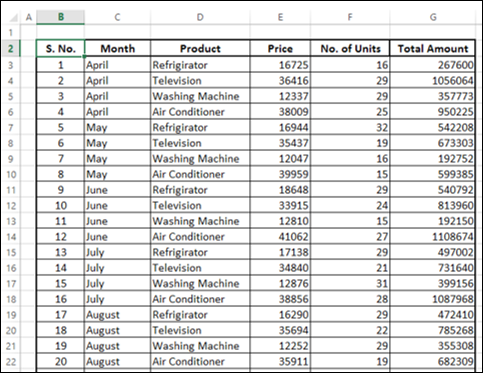Select column D header
This screenshot has height=373, width=483.
pos(200,17)
